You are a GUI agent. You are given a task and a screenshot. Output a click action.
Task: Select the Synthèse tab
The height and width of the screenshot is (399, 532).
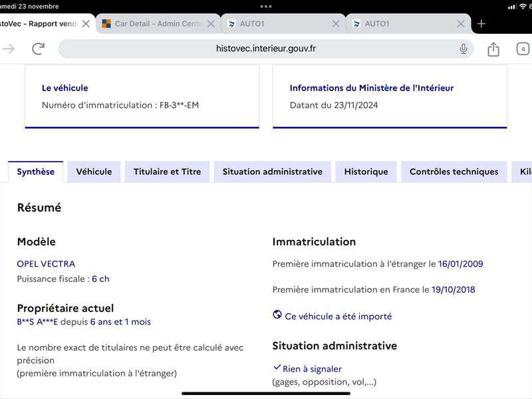click(36, 172)
